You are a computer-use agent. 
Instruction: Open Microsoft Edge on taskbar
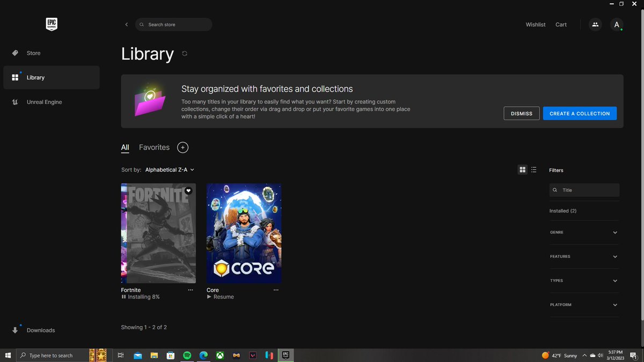203,356
